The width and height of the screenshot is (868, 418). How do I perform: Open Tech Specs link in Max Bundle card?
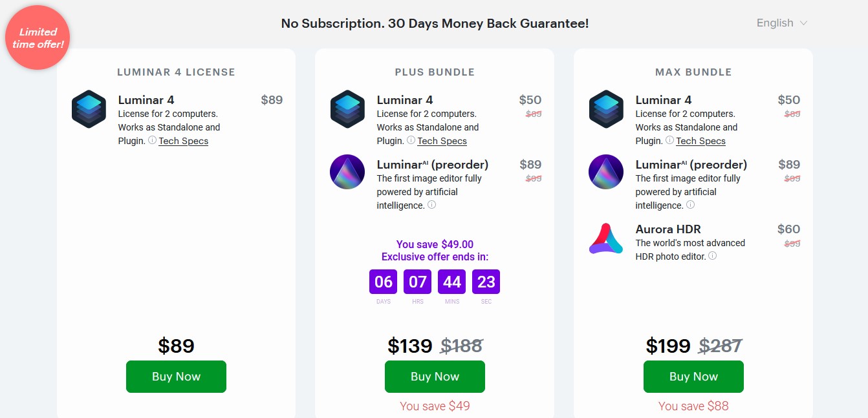(x=701, y=141)
